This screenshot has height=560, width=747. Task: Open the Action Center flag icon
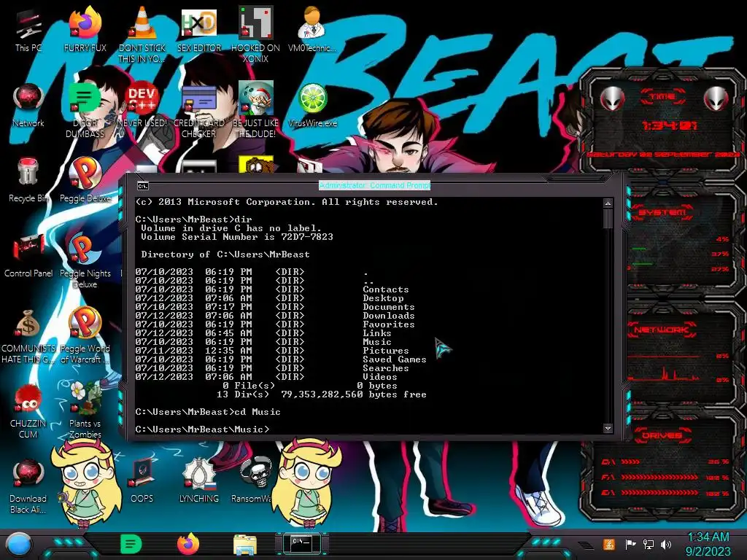pos(630,544)
